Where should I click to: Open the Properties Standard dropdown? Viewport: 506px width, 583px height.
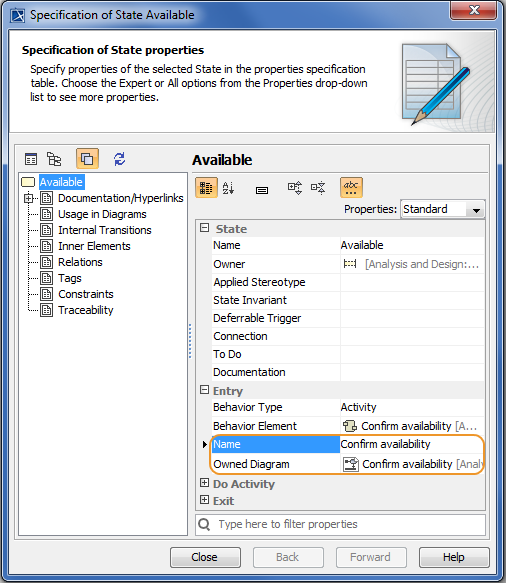point(442,209)
